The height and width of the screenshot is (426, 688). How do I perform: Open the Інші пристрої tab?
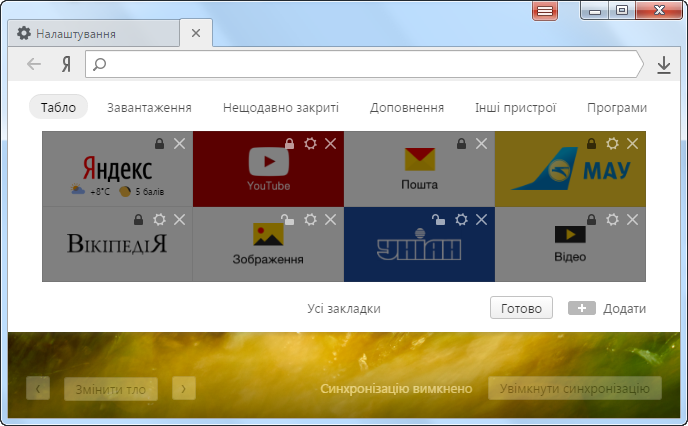coord(516,107)
